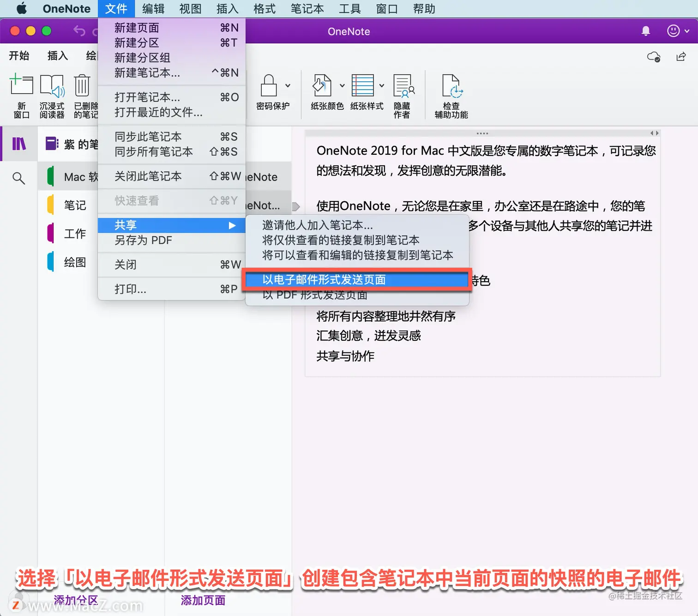Select 同步此笔记本 menu entry
Image resolution: width=698 pixels, height=616 pixels.
click(172, 137)
